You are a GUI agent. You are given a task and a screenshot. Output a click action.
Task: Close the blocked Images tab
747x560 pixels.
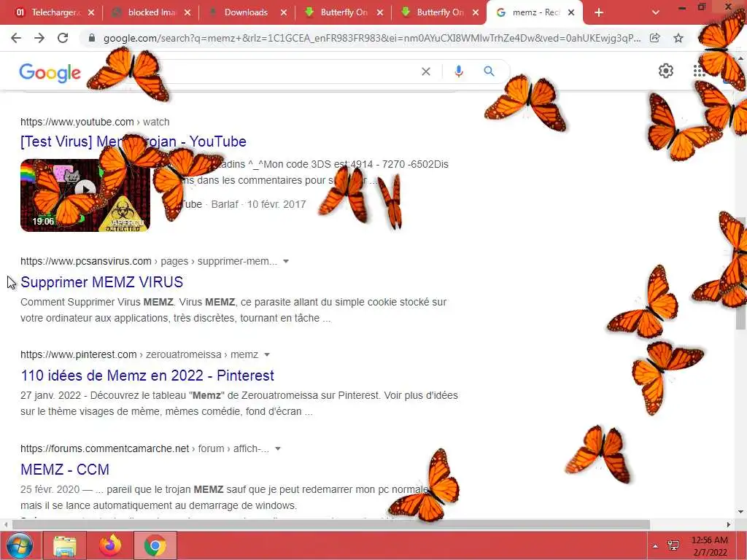(x=187, y=13)
